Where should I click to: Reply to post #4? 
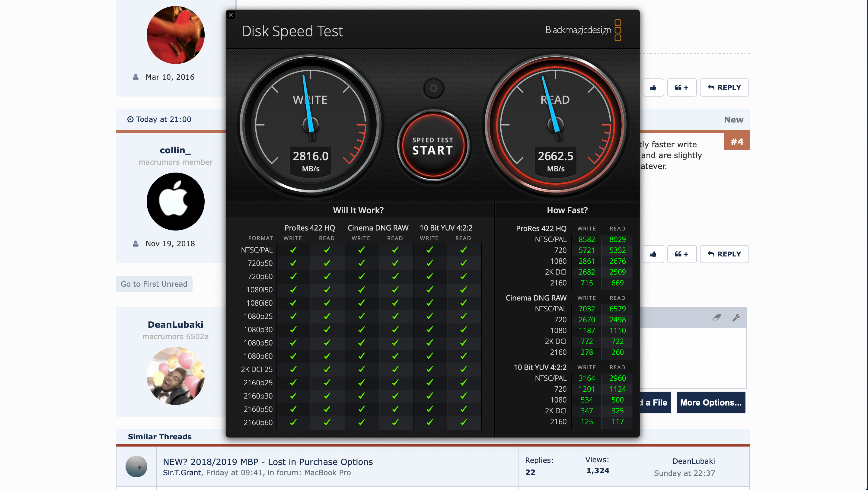724,254
